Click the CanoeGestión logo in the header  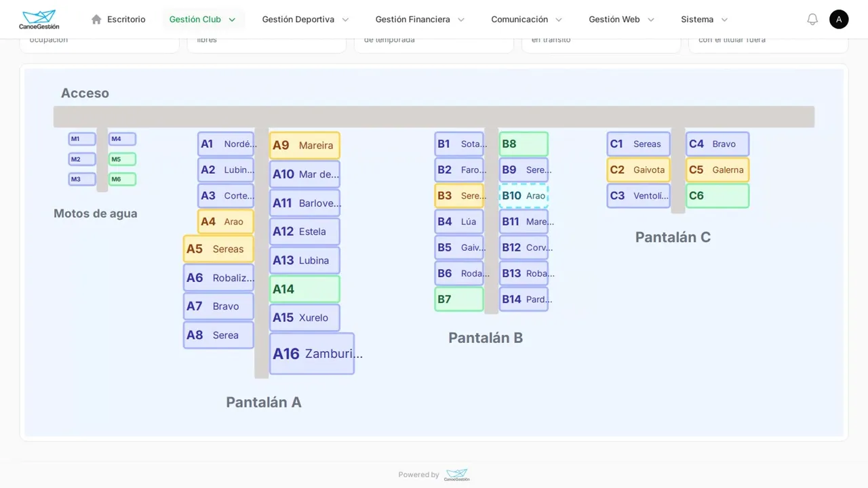pyautogui.click(x=39, y=20)
